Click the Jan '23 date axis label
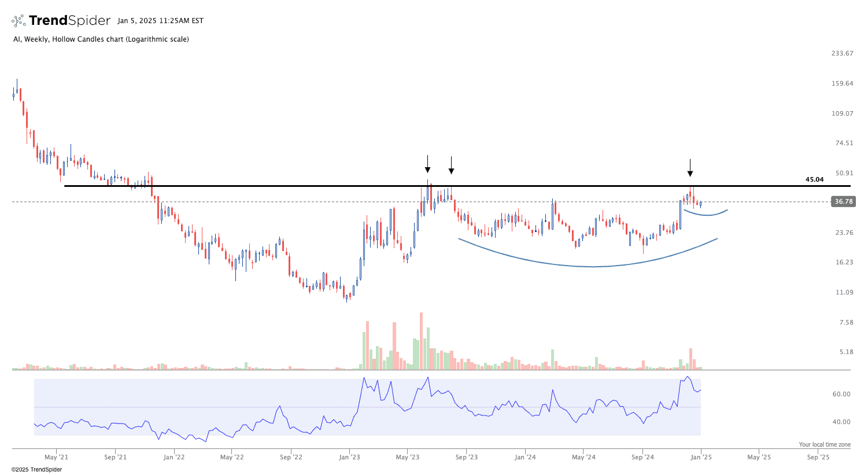The image size is (868, 475). (x=349, y=457)
